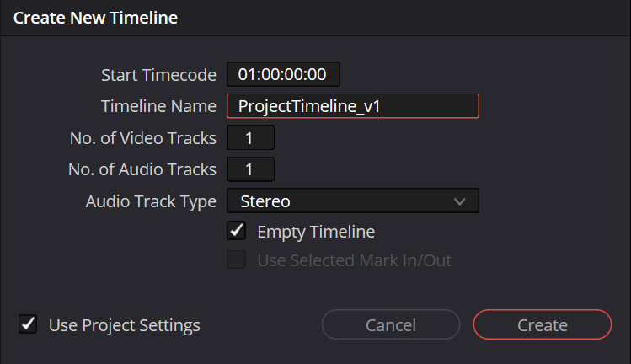Screen dimensions: 631x364
Task: Click the Audio Track Type label
Action: point(151,201)
